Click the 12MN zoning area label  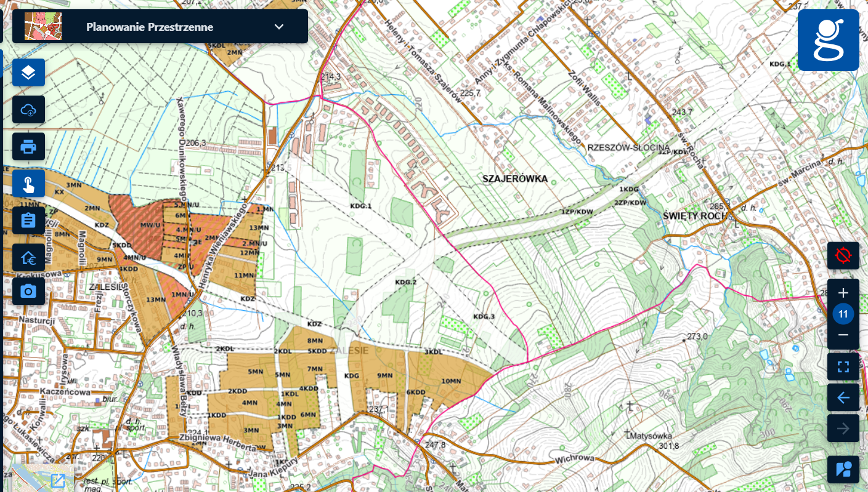[x=250, y=252]
